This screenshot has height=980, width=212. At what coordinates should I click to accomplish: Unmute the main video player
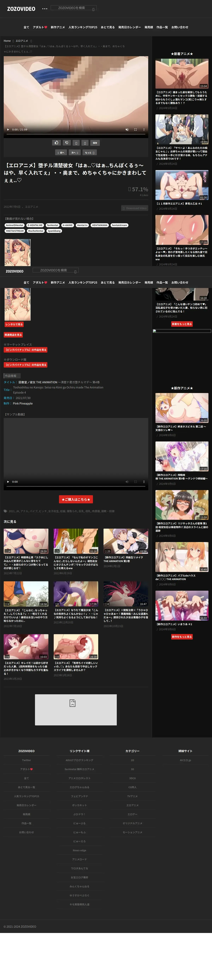point(127,129)
